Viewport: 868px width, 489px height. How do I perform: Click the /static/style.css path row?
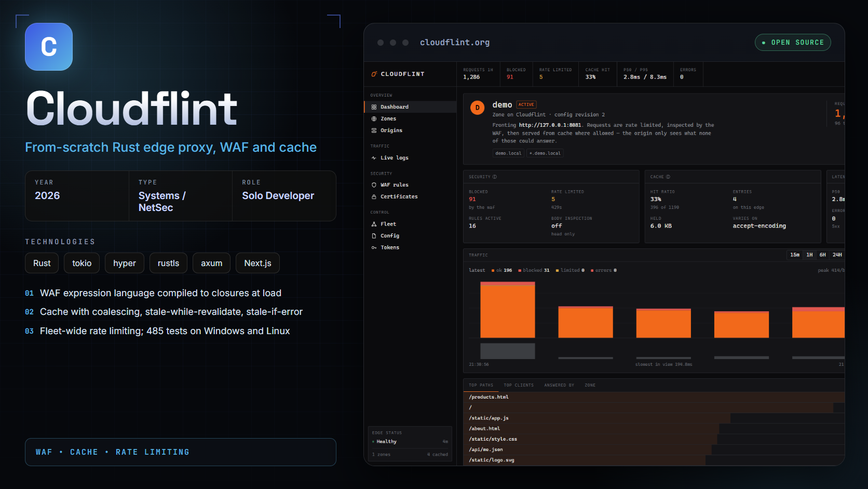tap(654, 439)
